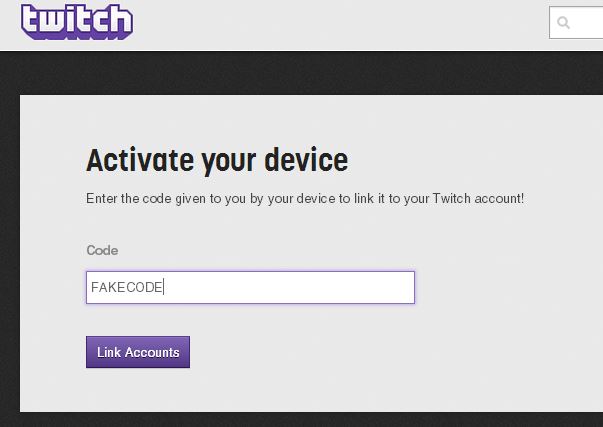Click the word account! ending the instructions
The height and width of the screenshot is (427, 603).
(x=499, y=198)
